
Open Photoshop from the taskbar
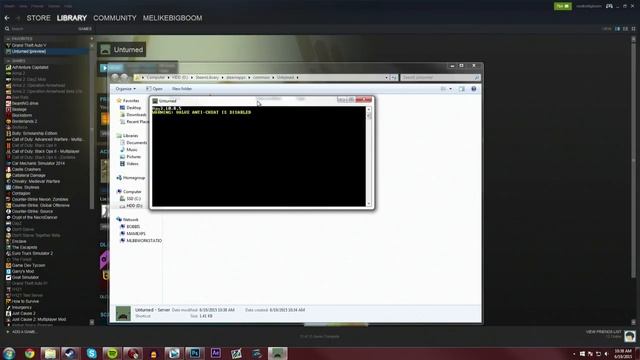(x=195, y=353)
